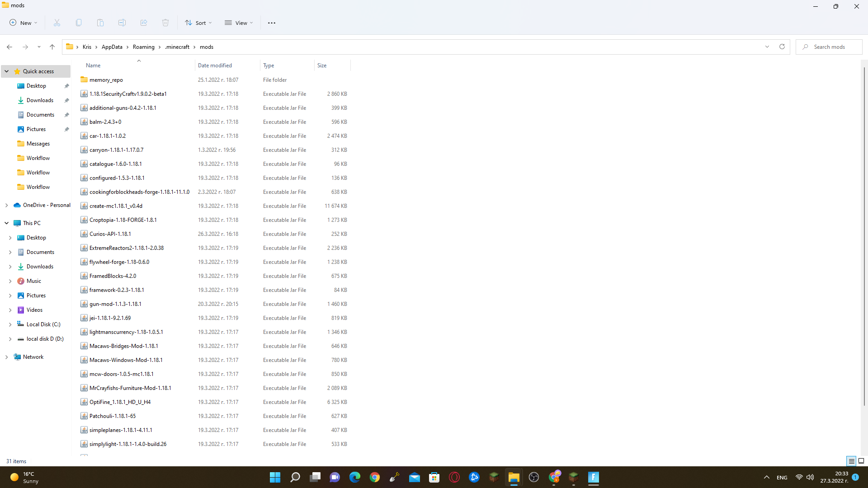Open the View options dropdown

[x=239, y=23]
